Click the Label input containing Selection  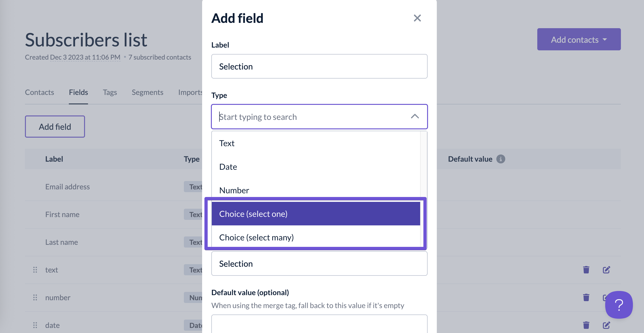pyautogui.click(x=319, y=67)
